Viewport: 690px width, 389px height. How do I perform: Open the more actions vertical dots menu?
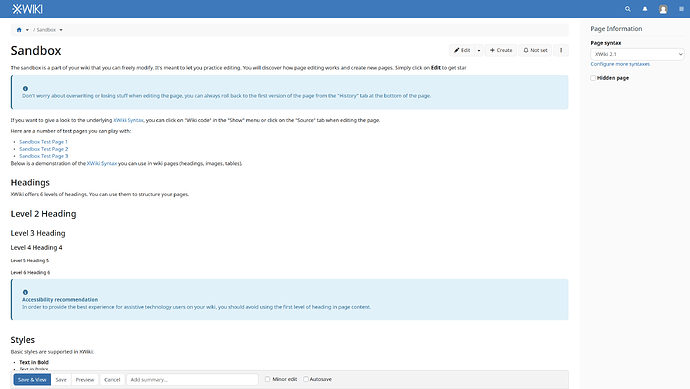561,50
